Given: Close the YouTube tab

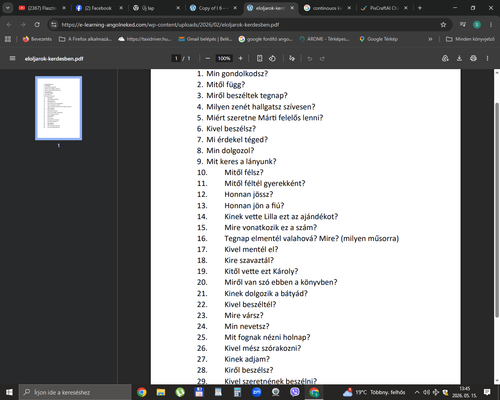Looking at the screenshot, I should (x=64, y=8).
